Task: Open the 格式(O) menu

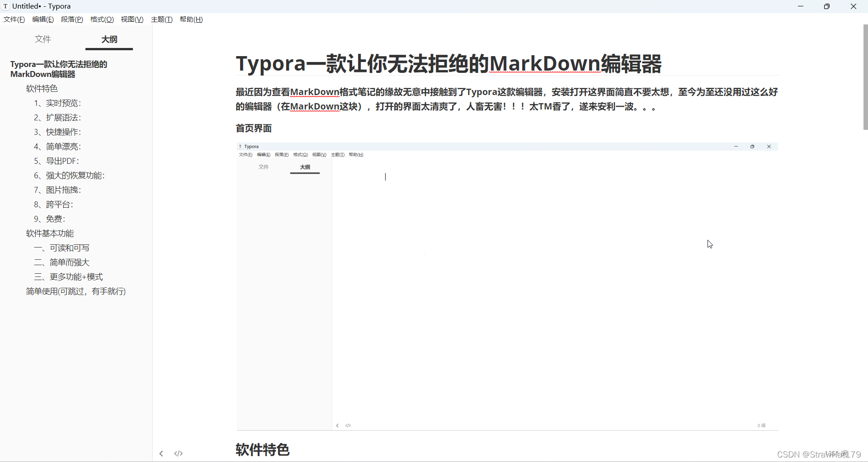Action: [x=102, y=19]
